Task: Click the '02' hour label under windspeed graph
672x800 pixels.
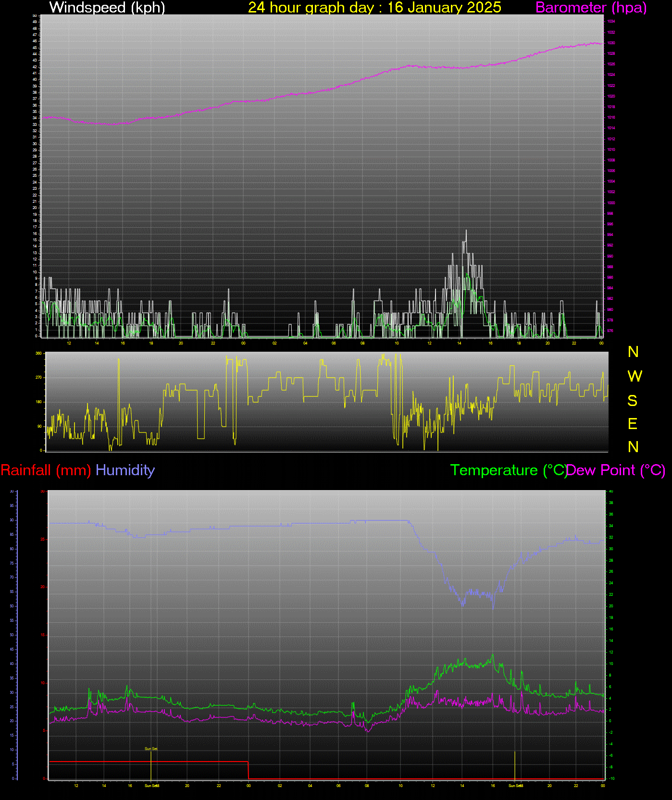Action: (274, 343)
